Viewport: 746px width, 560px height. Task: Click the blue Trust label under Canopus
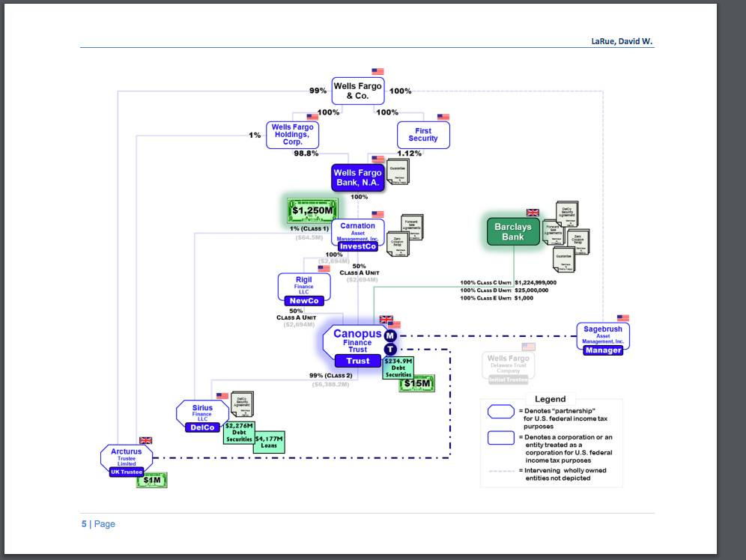358,362
